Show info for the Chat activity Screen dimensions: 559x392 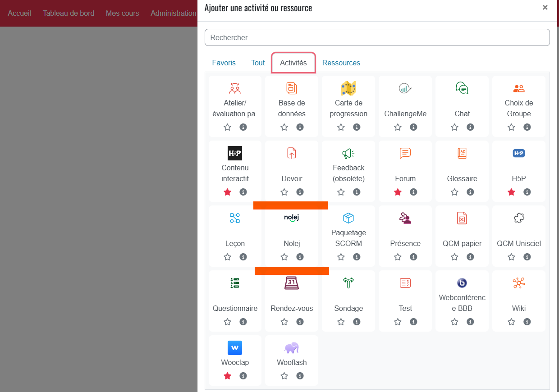[470, 127]
